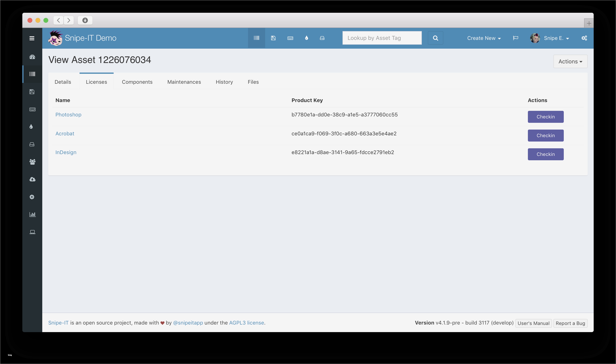Open the dashboard icon in sidebar
This screenshot has height=364, width=616.
tap(32, 57)
